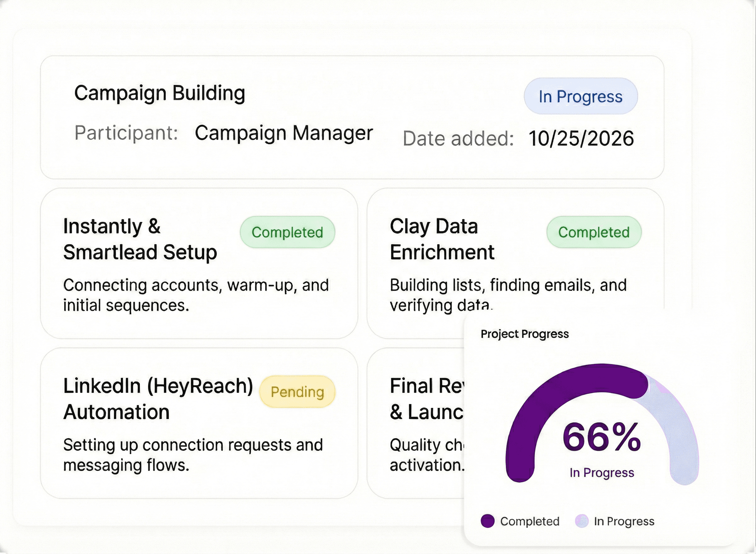Click the Completed badge on Instantly & Smartlead Setup

pos(287,232)
